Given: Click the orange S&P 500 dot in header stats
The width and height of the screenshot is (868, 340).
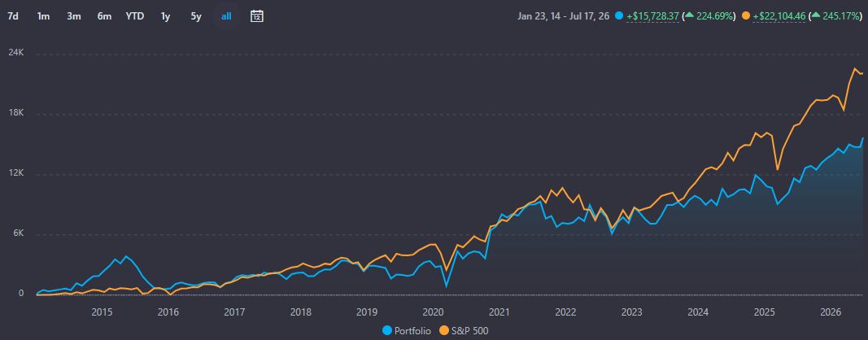Looking at the screenshot, I should coord(746,16).
